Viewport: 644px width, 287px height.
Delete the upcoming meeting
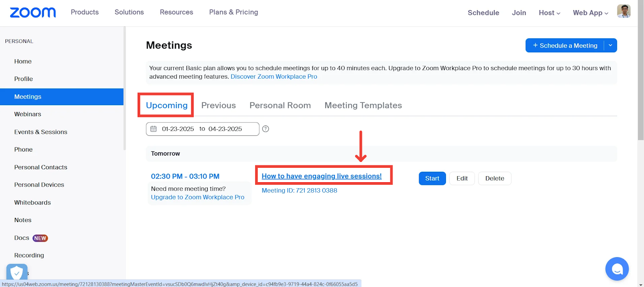pyautogui.click(x=494, y=179)
